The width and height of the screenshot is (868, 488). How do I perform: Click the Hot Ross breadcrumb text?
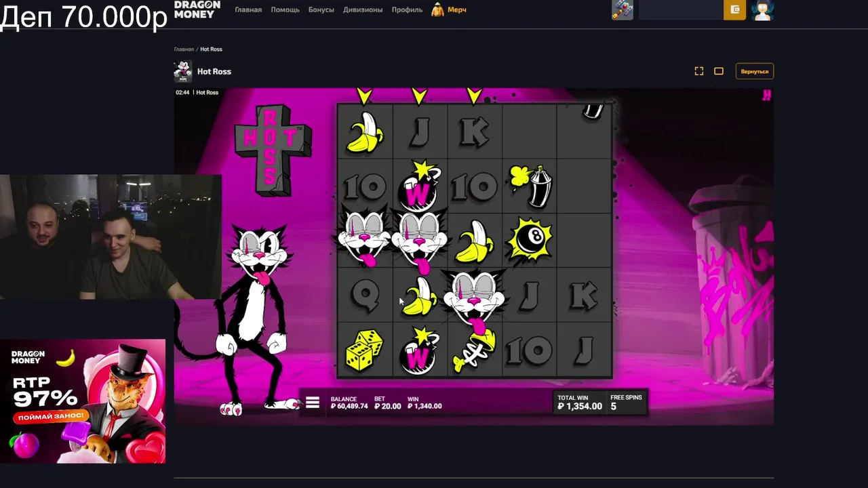[211, 49]
